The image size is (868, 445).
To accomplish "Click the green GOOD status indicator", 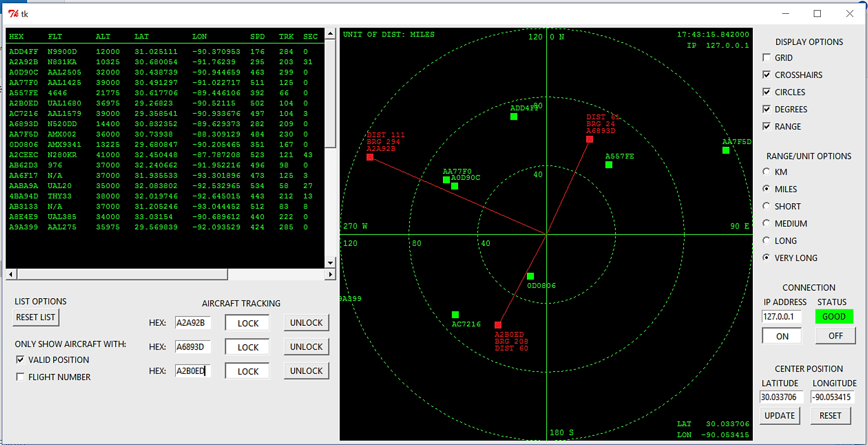I will click(834, 317).
